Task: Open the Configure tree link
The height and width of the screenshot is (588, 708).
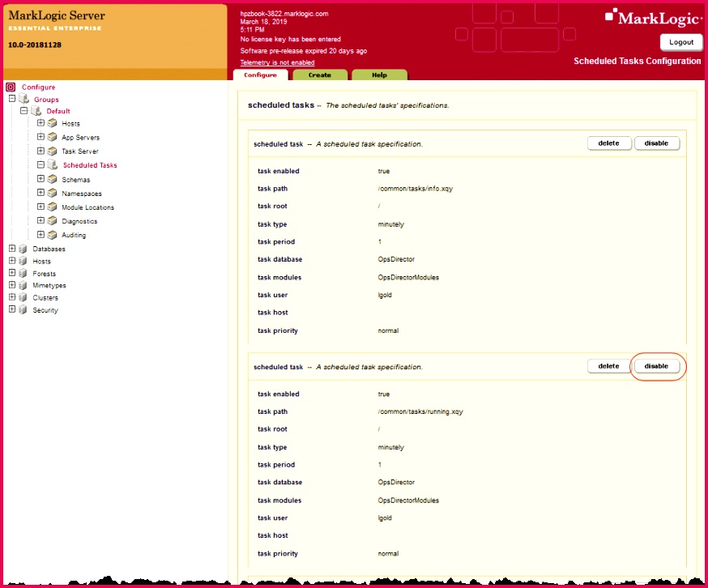Action: (38, 87)
